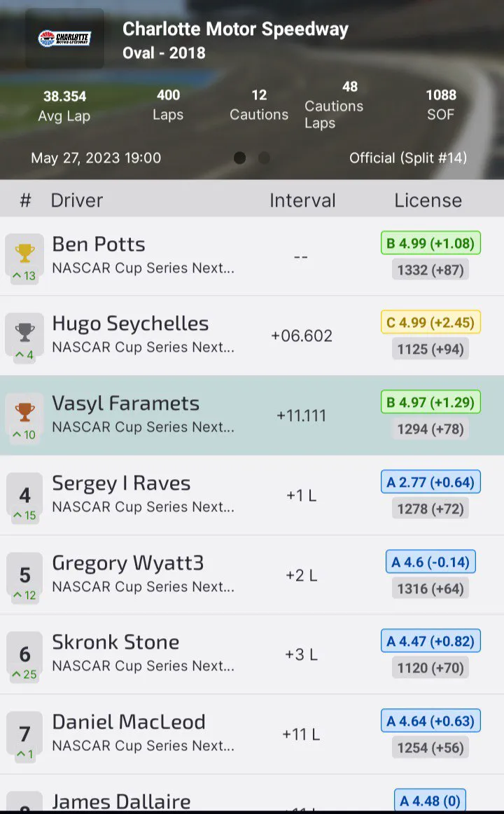This screenshot has width=504, height=814.
Task: Tap Vasyl Faramets iRating 1294 badge
Action: (x=430, y=429)
